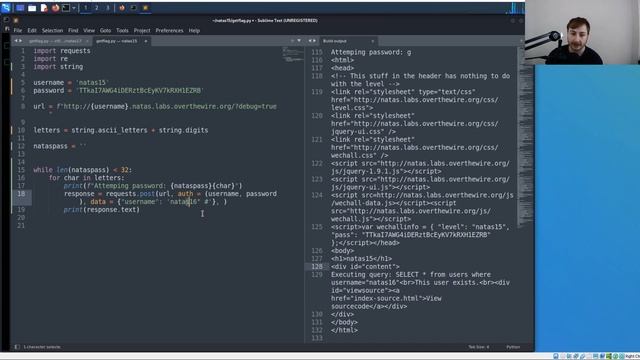Close the unsaved getflag.py natas15 tab
Screen dimensions: 640x360
(x=146, y=41)
